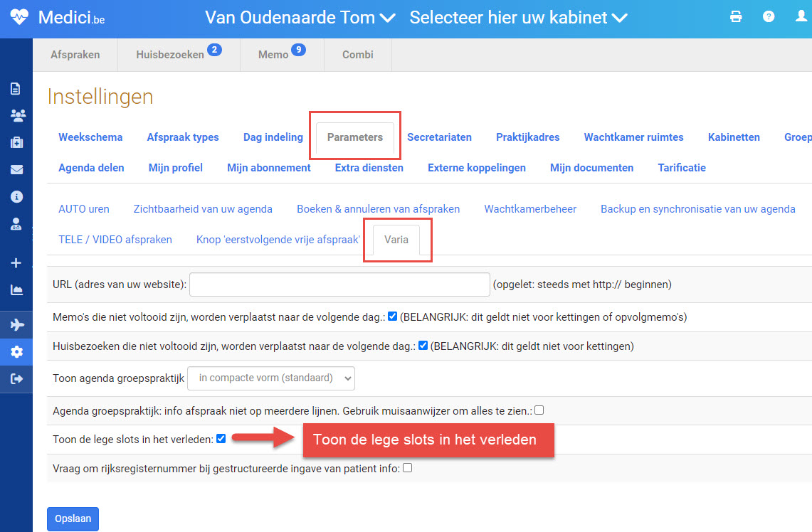Click the printer icon in header
This screenshot has width=812, height=532.
tap(736, 17)
